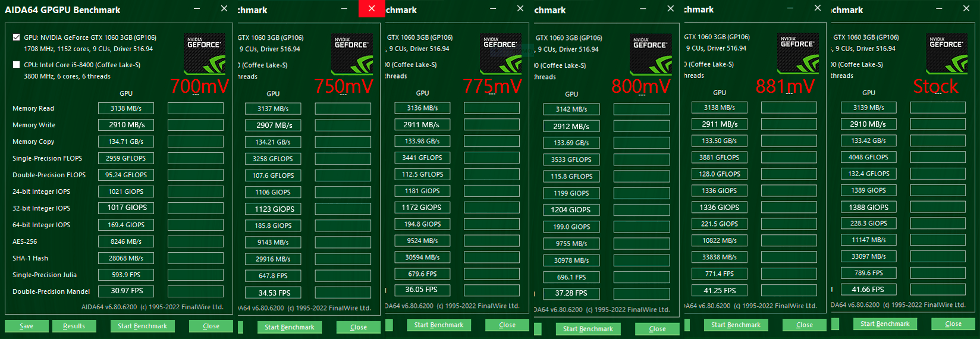
Task: Select the 2959 GFLOPS single-precision value
Action: (126, 158)
